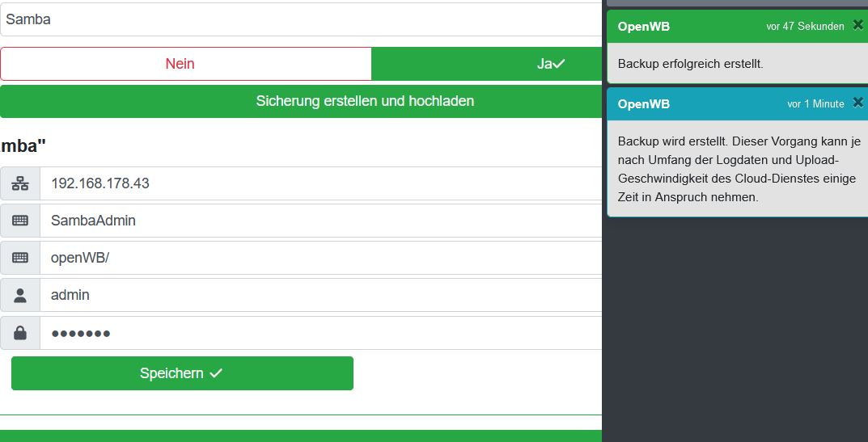Click the 'vor 47 Sekunden' timestamp
The height and width of the screenshot is (442, 868).
click(805, 27)
